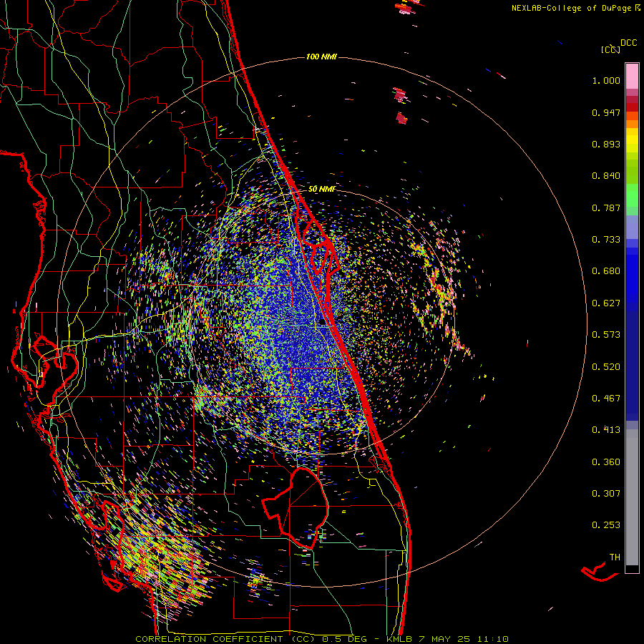Select the 0.573 color scale value
This screenshot has height=644, width=644.
(x=606, y=335)
